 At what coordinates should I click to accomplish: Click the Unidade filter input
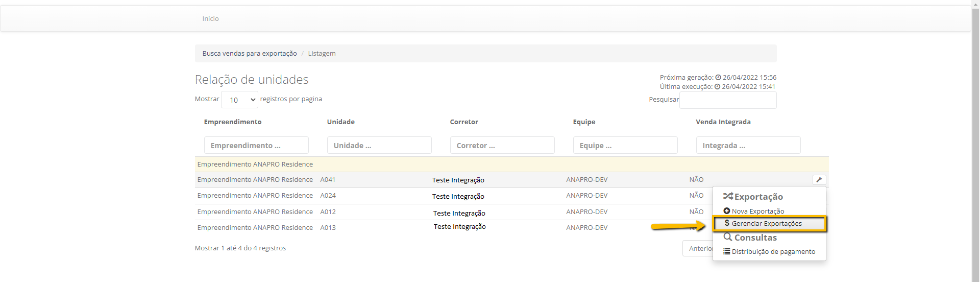379,146
